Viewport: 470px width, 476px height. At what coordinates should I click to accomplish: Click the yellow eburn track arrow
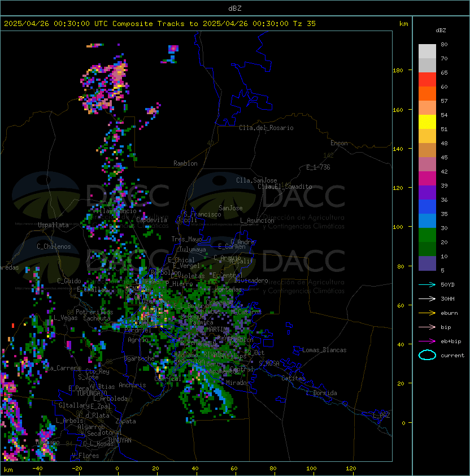tap(427, 313)
